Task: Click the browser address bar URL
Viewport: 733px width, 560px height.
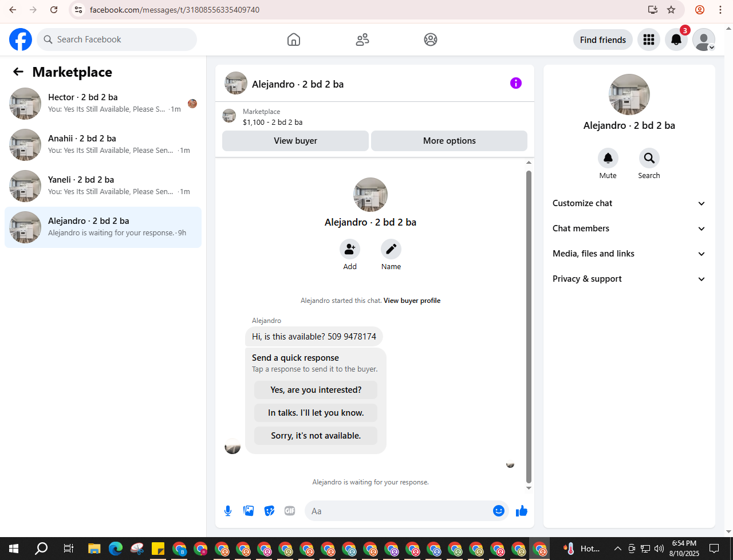Action: coord(175,10)
